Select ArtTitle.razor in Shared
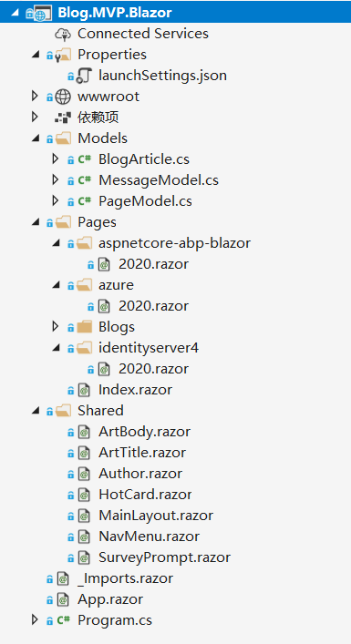The height and width of the screenshot is (644, 351). (x=142, y=453)
